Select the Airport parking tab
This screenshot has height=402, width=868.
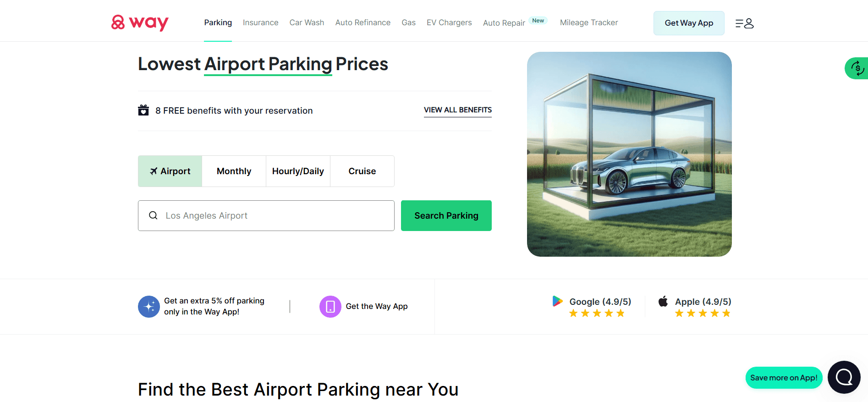click(x=170, y=171)
